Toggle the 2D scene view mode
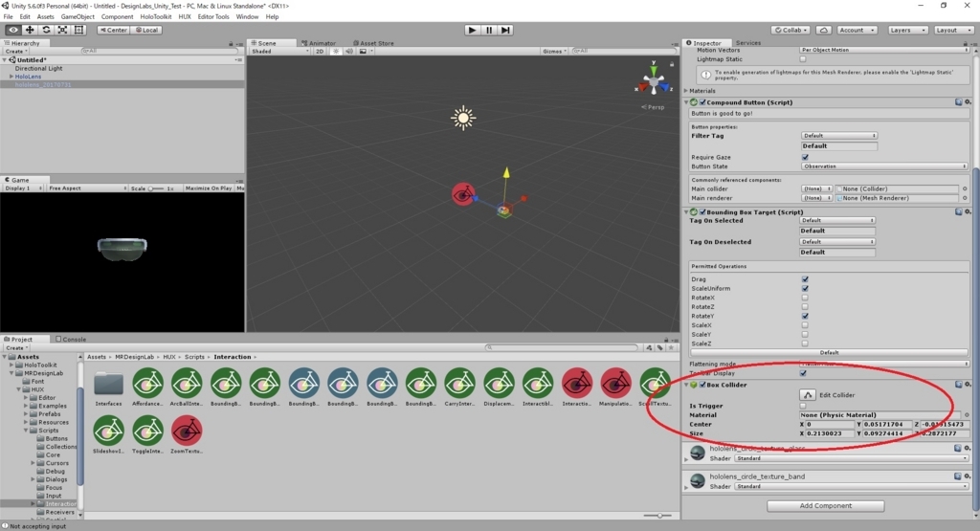 [320, 52]
